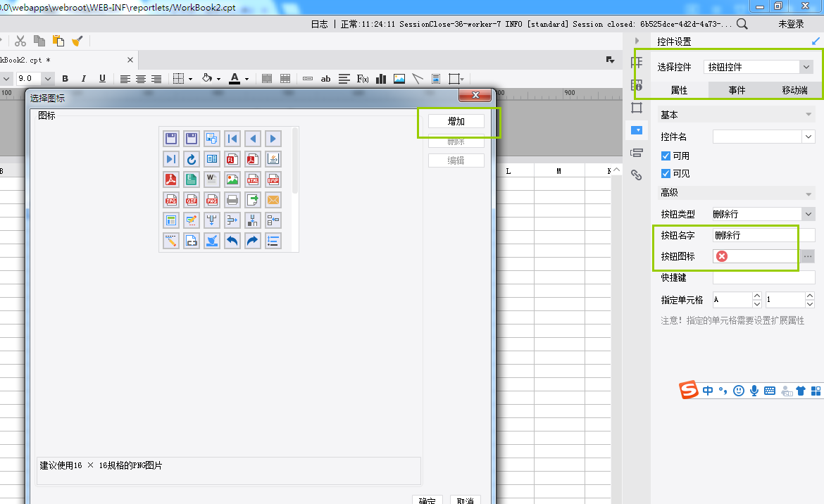Toggle the 可见 checkbox
The image size is (824, 504).
666,173
